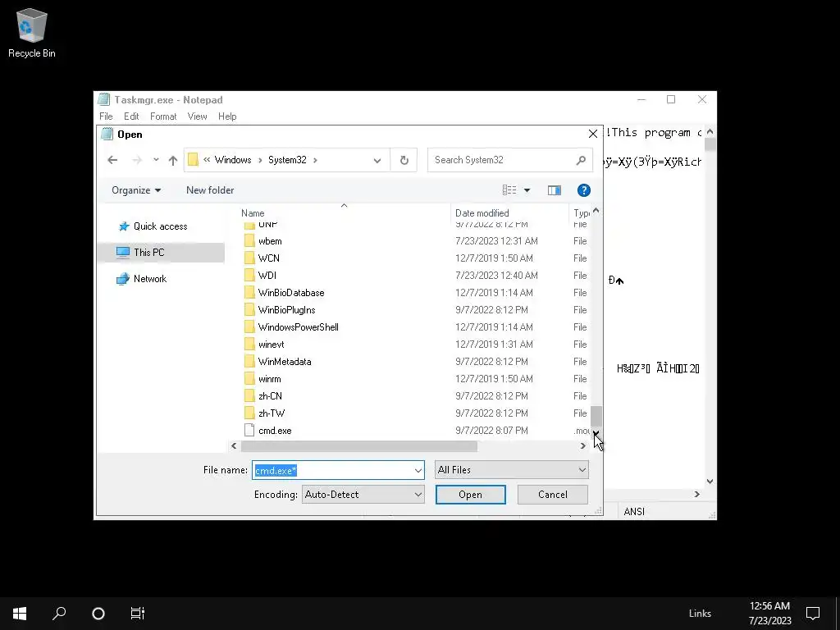Click the Open button

[x=470, y=495]
